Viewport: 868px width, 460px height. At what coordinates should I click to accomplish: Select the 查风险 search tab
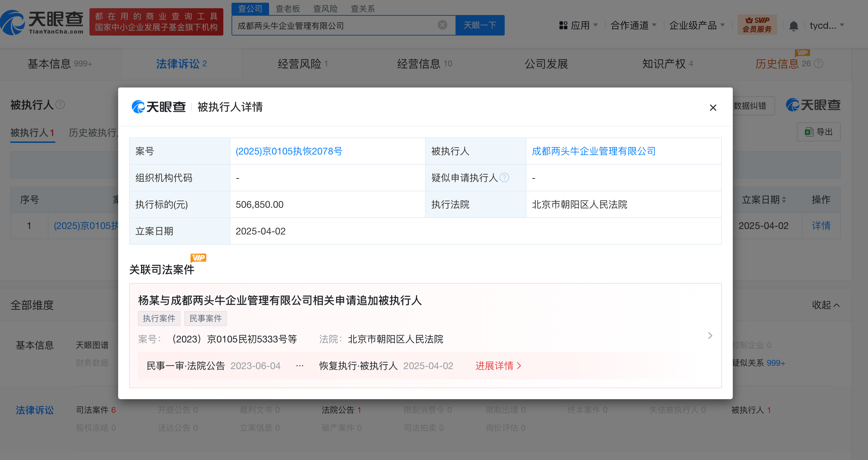tap(325, 9)
